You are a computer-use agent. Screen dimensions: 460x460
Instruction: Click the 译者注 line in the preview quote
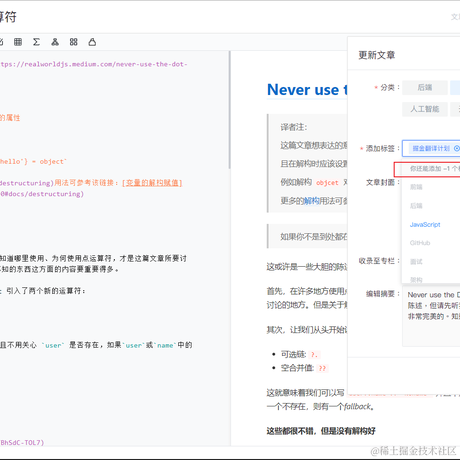point(294,127)
